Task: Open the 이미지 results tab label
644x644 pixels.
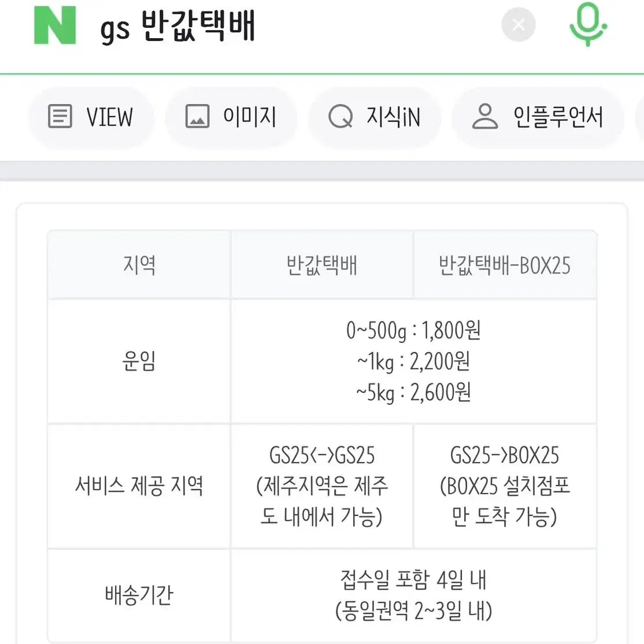Action: [x=249, y=117]
